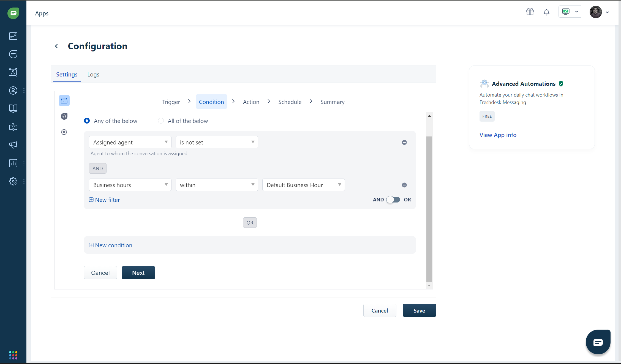
Task: Open Analytics via the bar chart icon
Action: (x=13, y=163)
